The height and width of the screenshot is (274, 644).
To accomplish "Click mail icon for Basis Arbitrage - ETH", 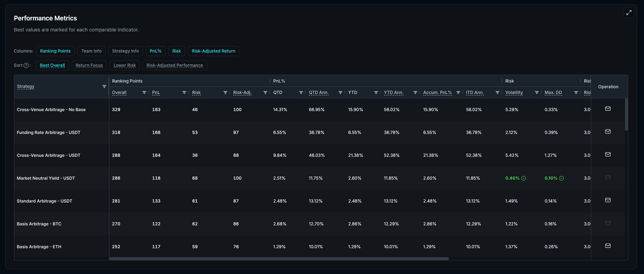I will point(608,246).
